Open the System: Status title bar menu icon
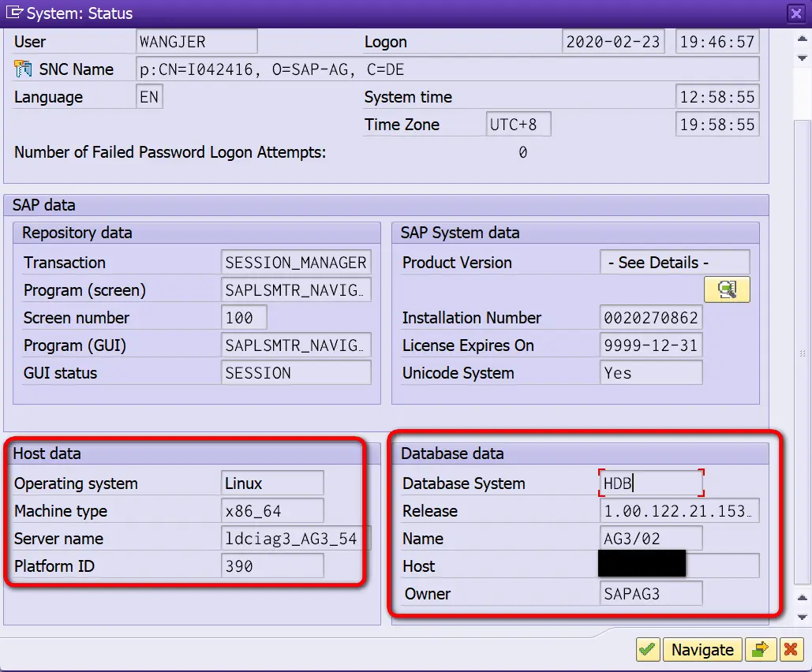Screen dimensions: 812x672 pos(14,13)
